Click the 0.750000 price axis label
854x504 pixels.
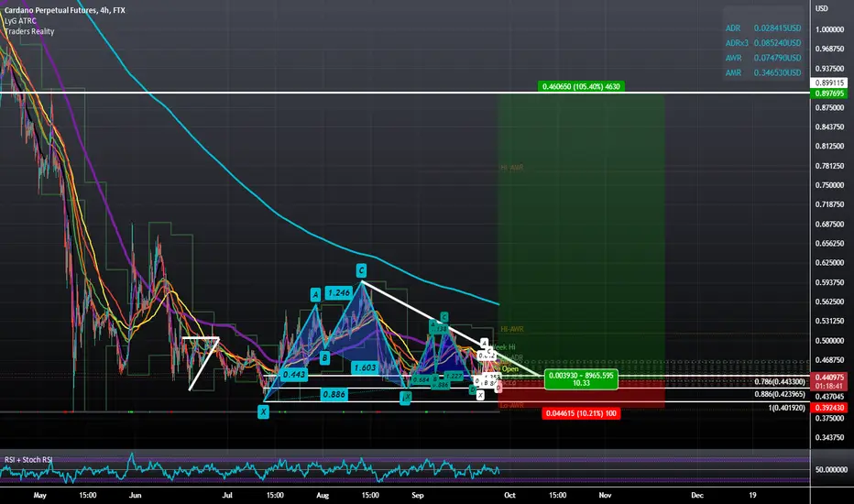pyautogui.click(x=829, y=185)
